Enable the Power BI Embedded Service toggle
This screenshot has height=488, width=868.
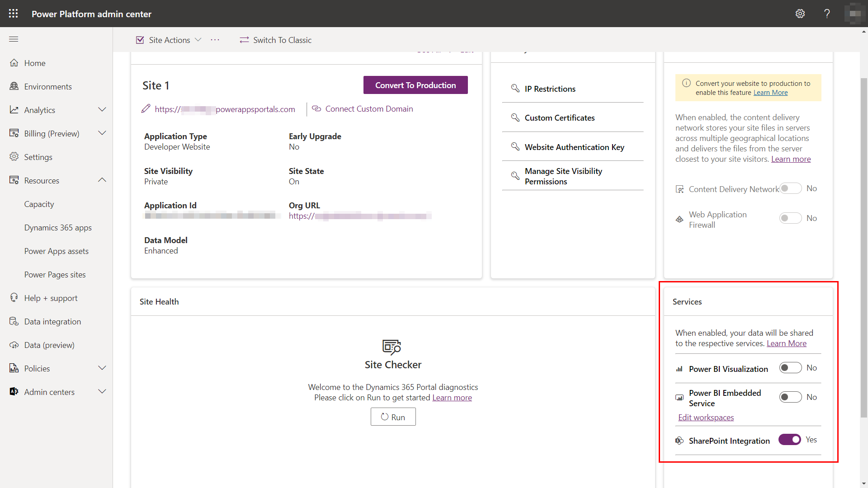(789, 396)
